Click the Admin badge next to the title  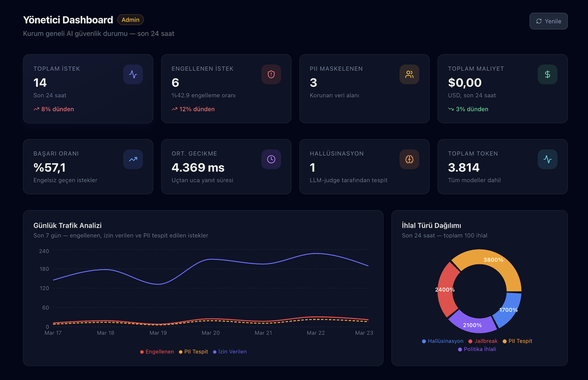point(130,20)
